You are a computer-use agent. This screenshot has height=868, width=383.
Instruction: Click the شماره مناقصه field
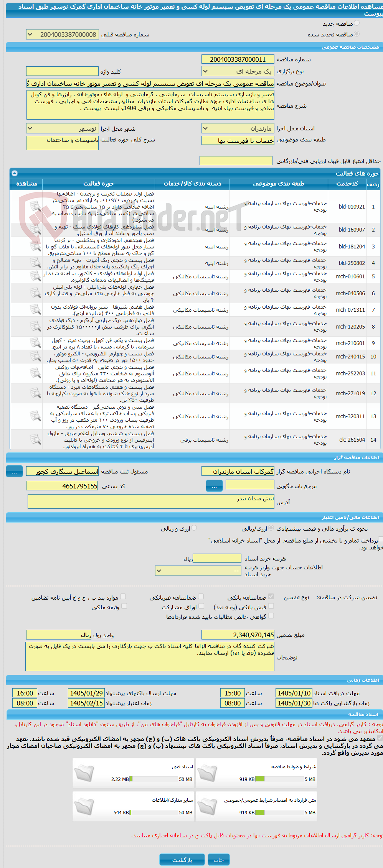coord(238,59)
